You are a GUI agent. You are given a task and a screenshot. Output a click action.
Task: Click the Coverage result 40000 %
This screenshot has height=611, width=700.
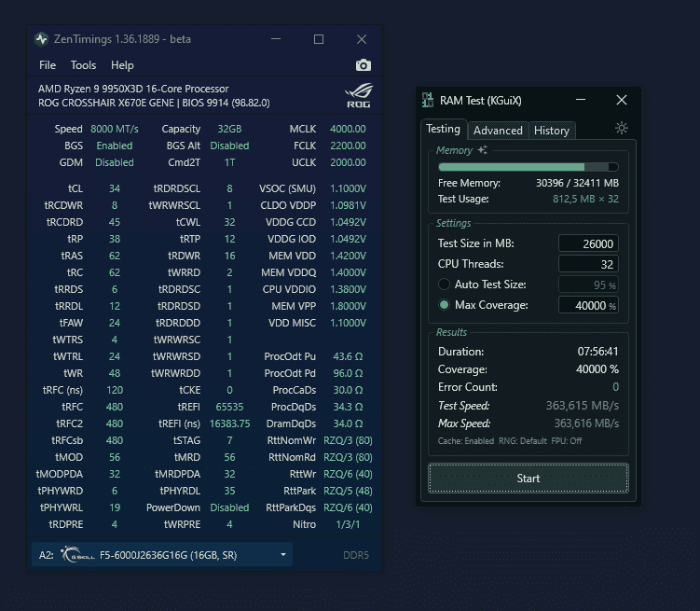pos(597,368)
